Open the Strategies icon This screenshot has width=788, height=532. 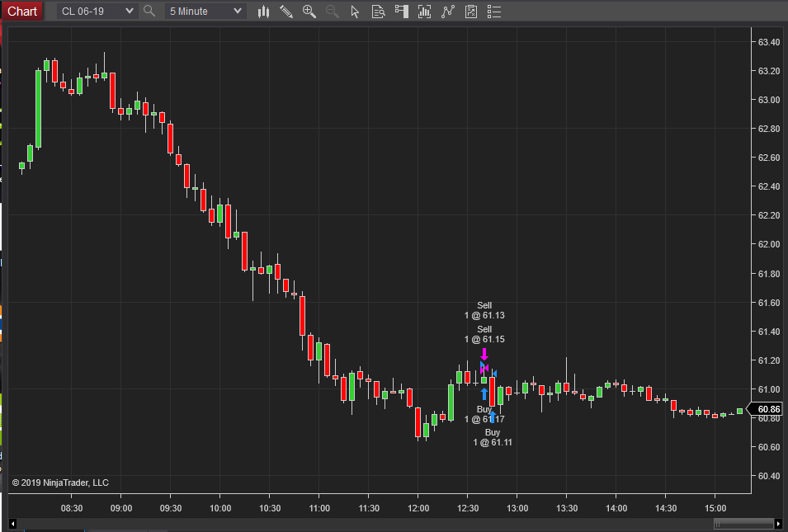tap(471, 12)
